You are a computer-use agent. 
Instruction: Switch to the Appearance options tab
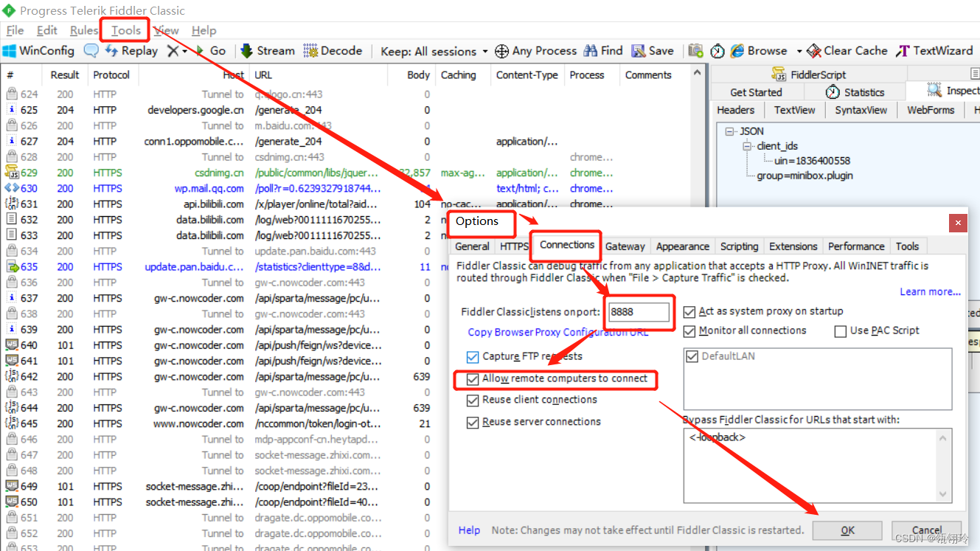[x=683, y=246]
